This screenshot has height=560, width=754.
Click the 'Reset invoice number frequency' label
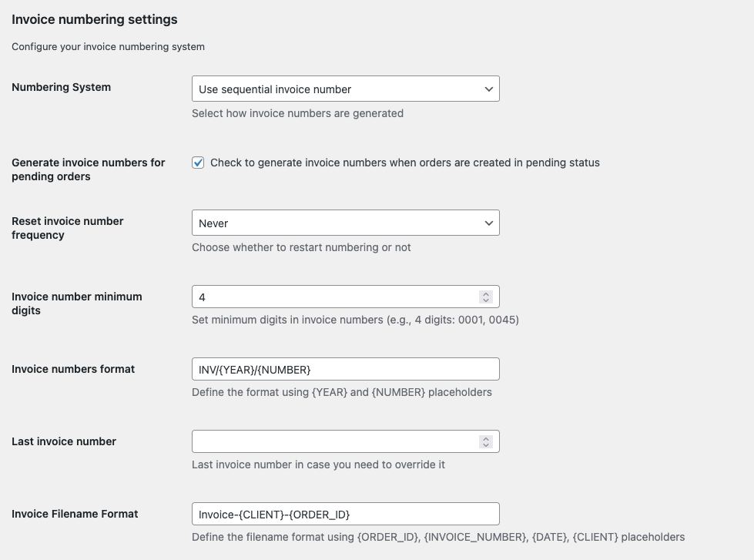68,228
